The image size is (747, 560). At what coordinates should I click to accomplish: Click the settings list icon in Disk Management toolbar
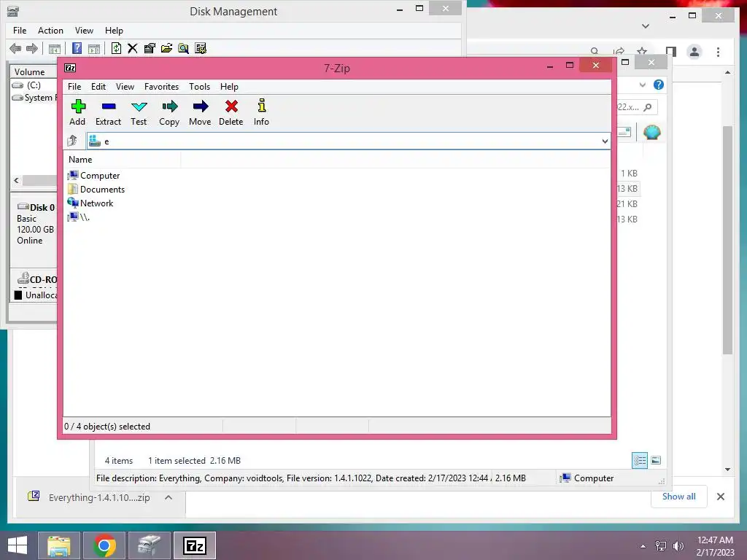(x=201, y=48)
